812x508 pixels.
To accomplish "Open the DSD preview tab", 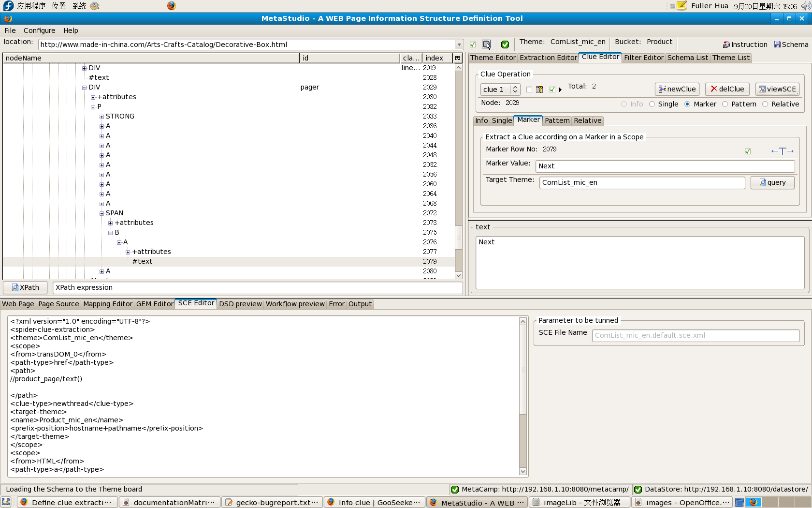I will (x=240, y=304).
